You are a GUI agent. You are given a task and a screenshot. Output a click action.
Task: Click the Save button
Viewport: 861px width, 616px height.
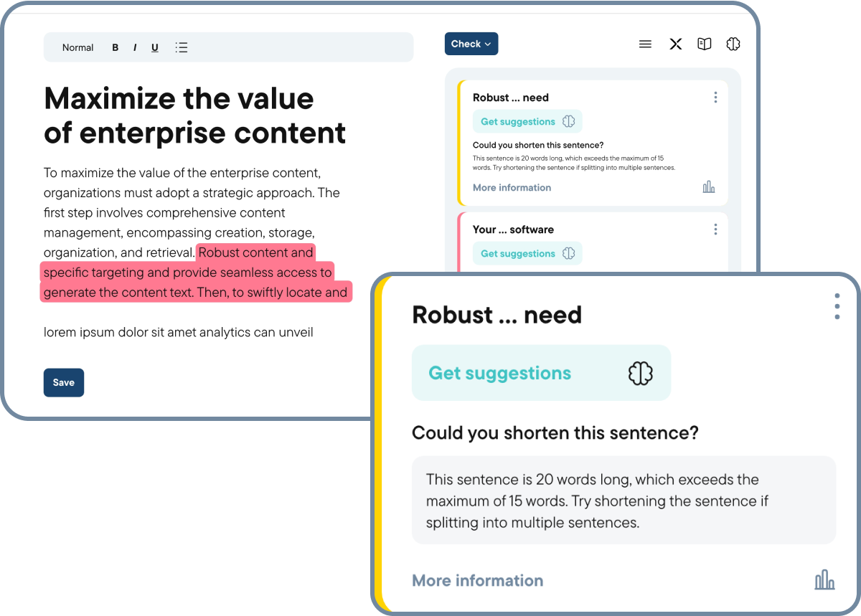coord(64,382)
